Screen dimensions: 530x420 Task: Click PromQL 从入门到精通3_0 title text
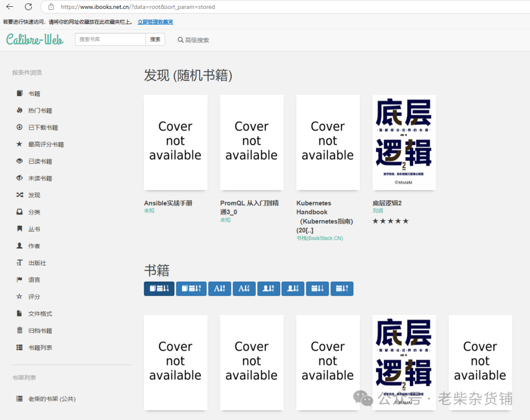(249, 208)
